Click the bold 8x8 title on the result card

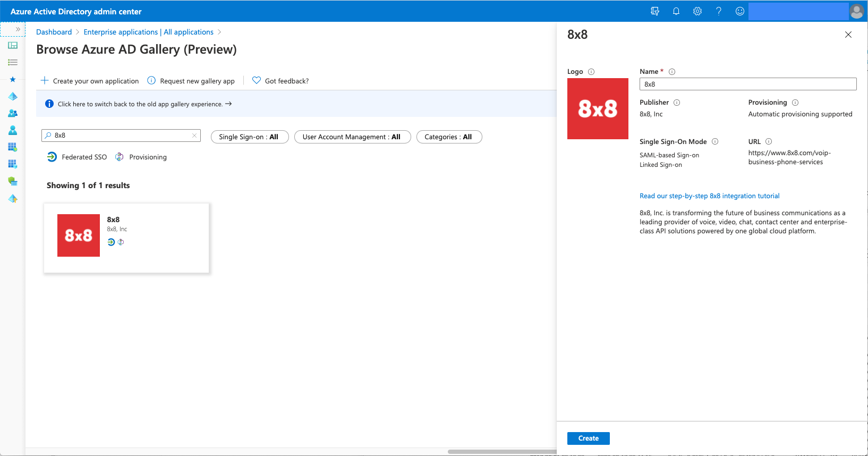pyautogui.click(x=113, y=219)
